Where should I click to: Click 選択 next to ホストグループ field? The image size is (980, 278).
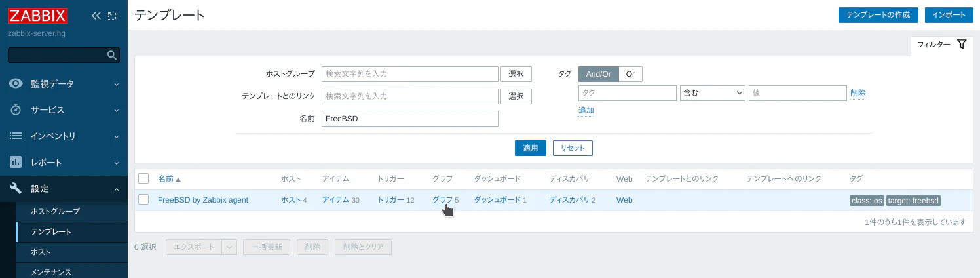tap(516, 74)
